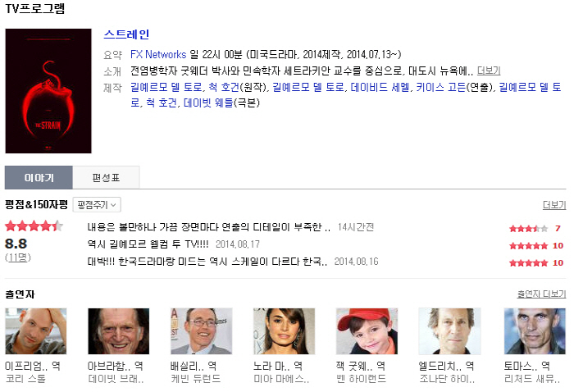The width and height of the screenshot is (574, 392).
Task: Click the large red star rating icons
Action: pos(34,226)
